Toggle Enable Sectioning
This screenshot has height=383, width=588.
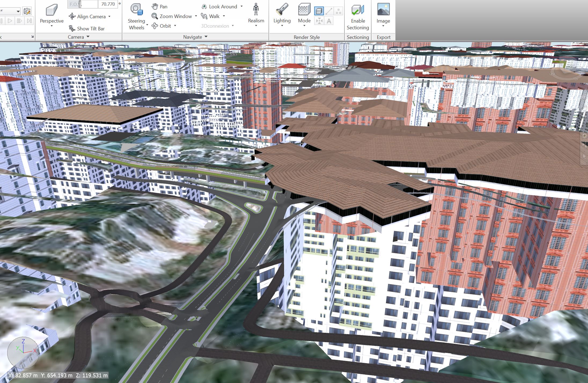[358, 16]
